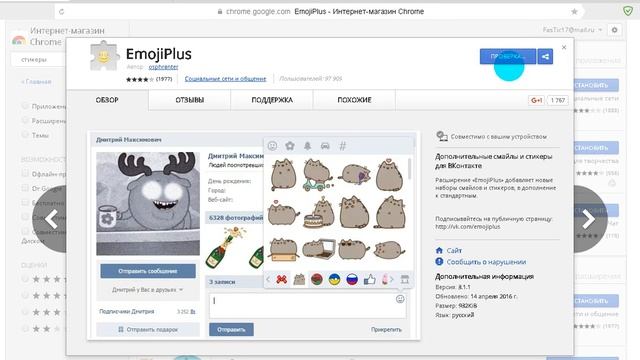Select the Расширения radio option in sidebar
640x360 pixels.
pyautogui.click(x=25, y=120)
